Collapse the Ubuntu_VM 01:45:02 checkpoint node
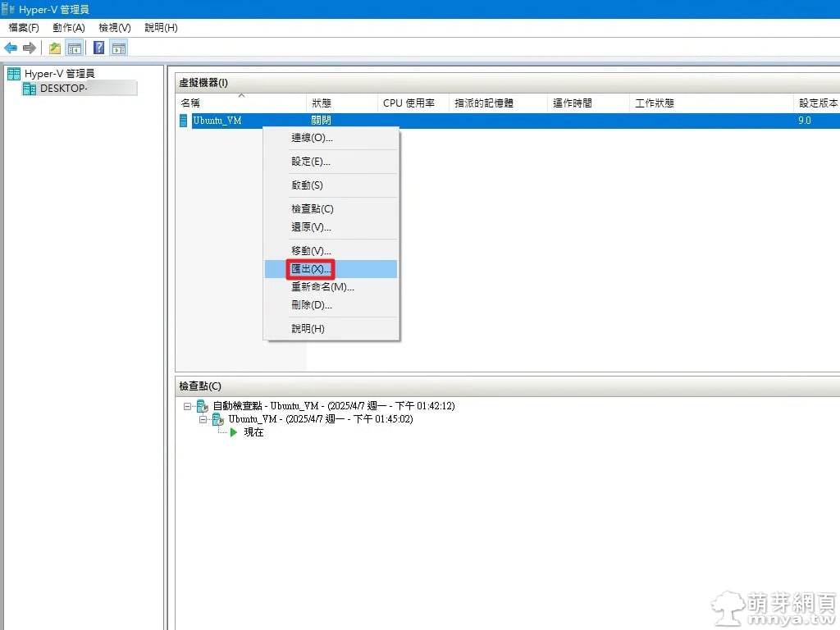 [x=203, y=419]
